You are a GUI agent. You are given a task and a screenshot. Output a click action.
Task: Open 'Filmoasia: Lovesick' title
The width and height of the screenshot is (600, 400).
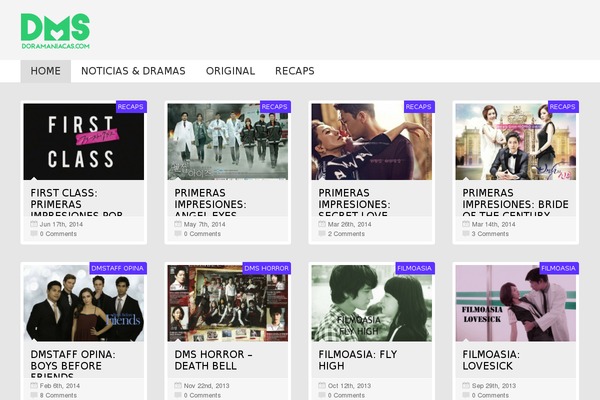click(491, 360)
